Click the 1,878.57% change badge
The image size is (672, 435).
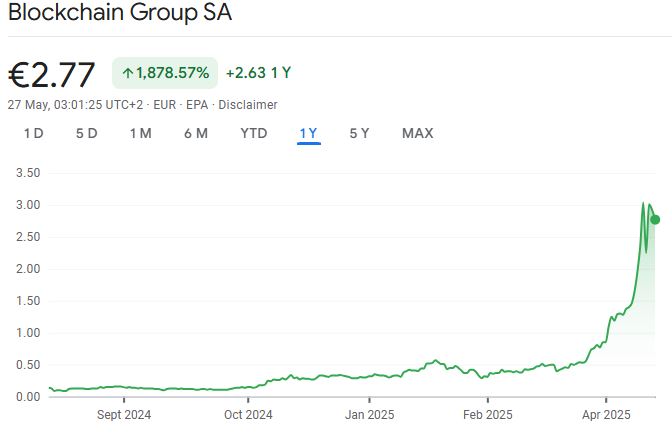pyautogui.click(x=164, y=73)
